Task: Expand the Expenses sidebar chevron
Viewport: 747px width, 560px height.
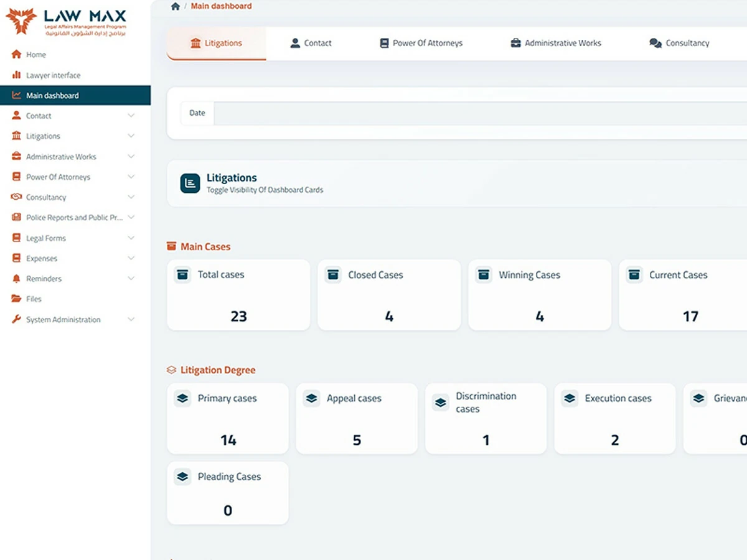Action: 131,258
